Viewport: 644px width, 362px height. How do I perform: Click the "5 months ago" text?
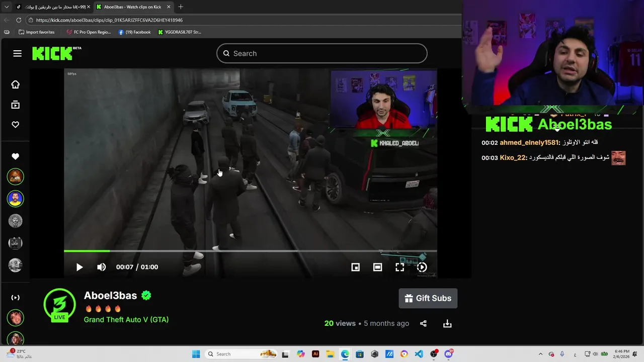coord(386,324)
